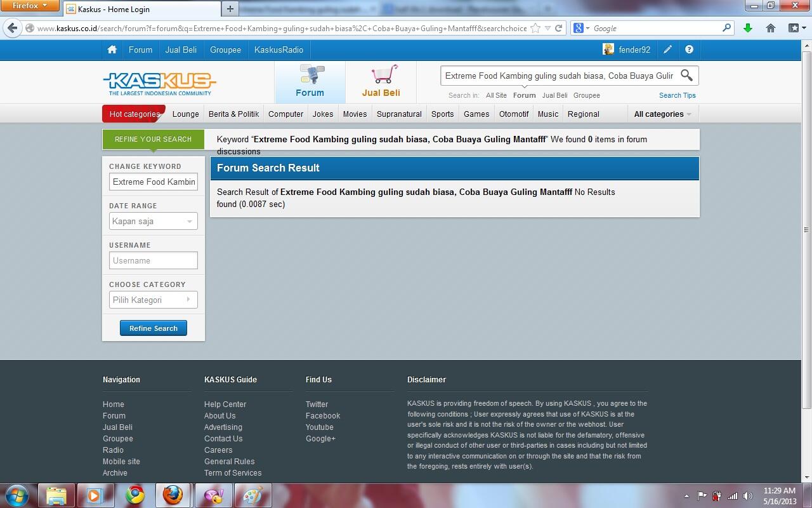Show hidden system tray icons
Screen dimensions: 812x508
[686, 496]
